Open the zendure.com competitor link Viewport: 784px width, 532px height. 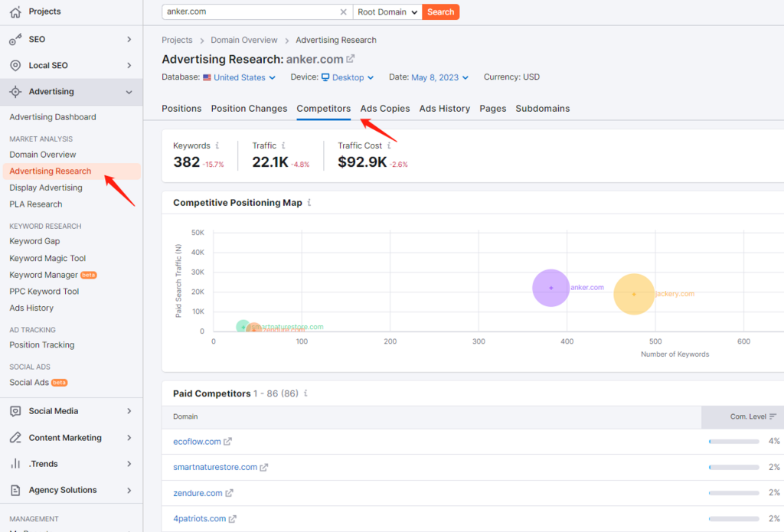[x=198, y=493]
